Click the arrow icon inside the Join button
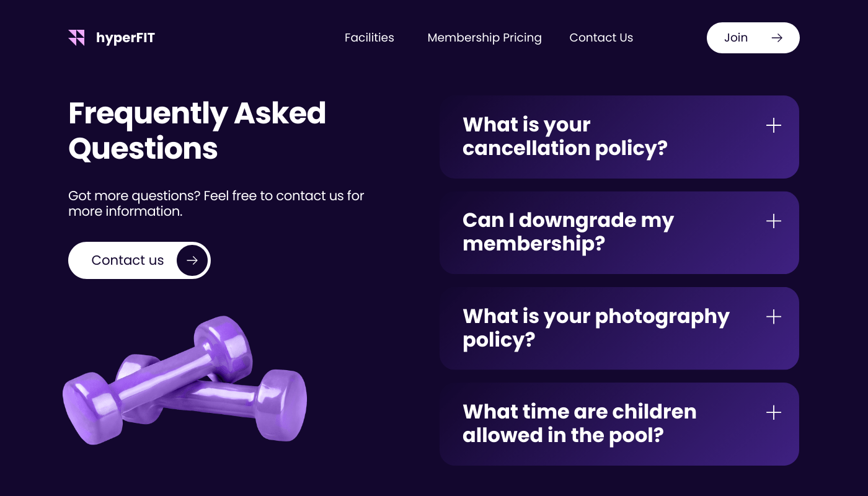The width and height of the screenshot is (868, 496). coord(777,37)
